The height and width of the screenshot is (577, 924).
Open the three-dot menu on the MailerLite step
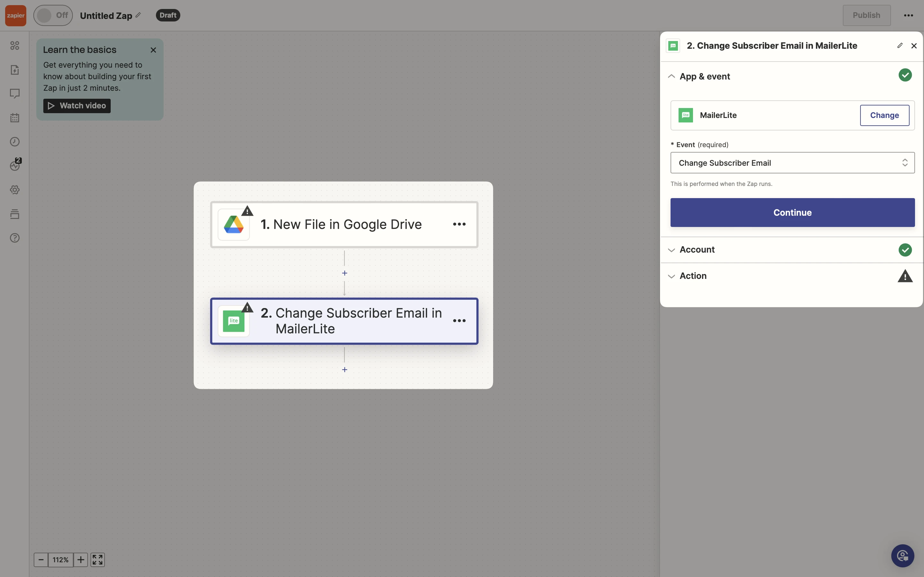[x=459, y=321]
